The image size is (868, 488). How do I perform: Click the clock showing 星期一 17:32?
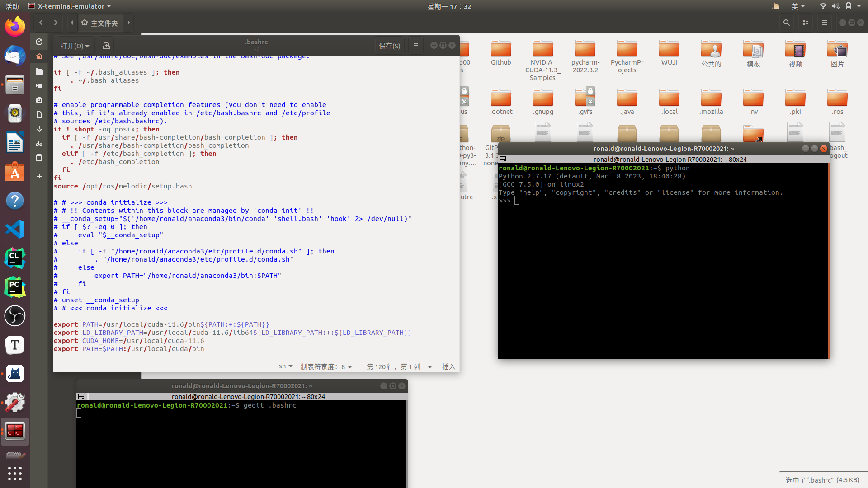point(449,6)
